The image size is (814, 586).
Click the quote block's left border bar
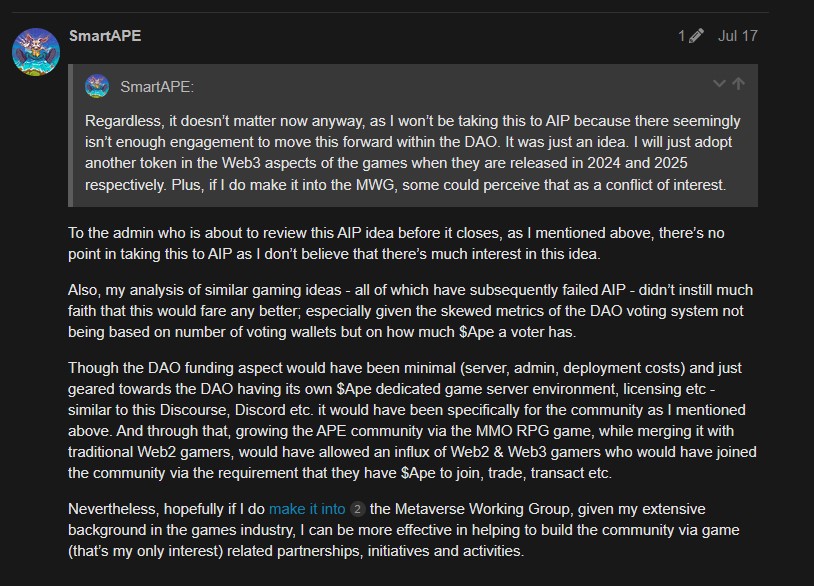[x=70, y=135]
